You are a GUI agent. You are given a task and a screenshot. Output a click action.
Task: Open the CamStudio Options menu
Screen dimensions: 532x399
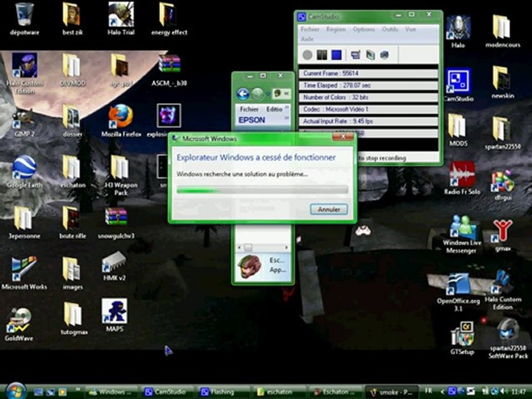pyautogui.click(x=364, y=29)
